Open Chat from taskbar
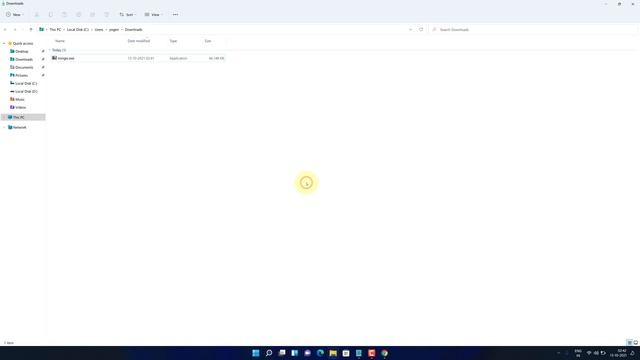The width and height of the screenshot is (640, 360). click(x=307, y=353)
